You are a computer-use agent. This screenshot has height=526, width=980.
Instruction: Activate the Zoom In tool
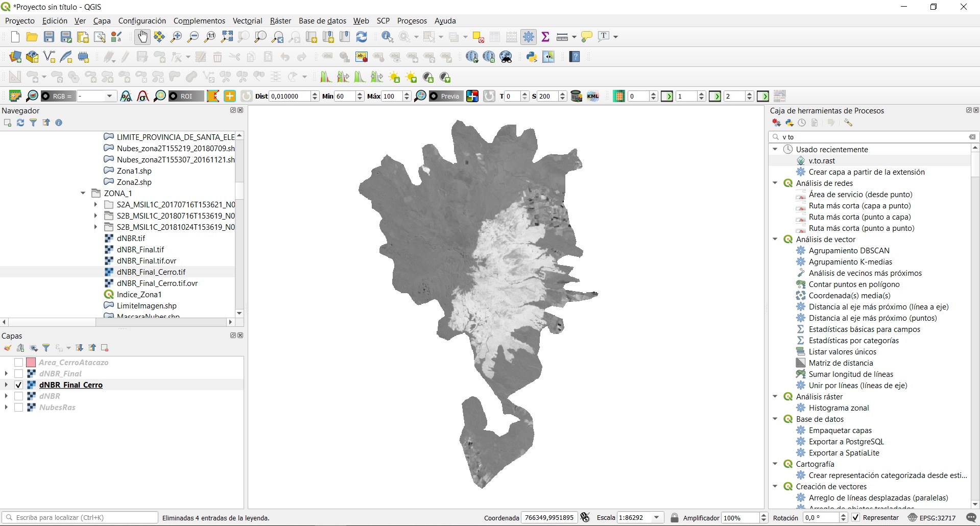[x=176, y=36]
